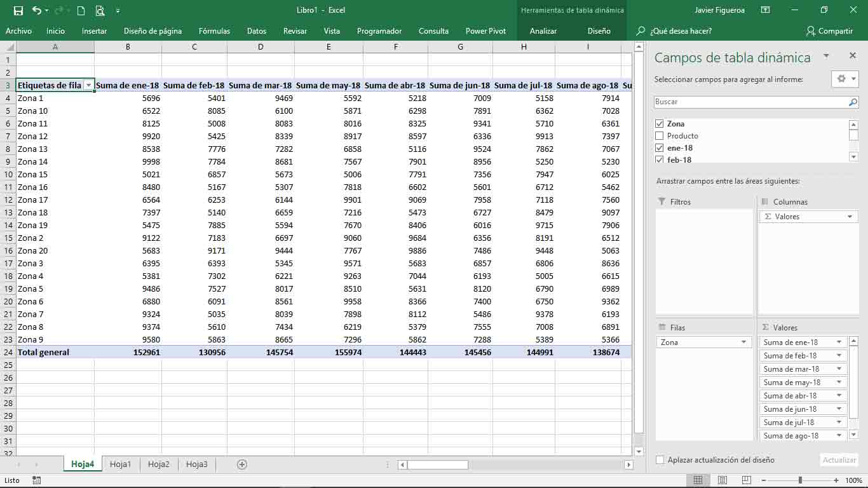Click the Actualizar button
The image size is (868, 488).
coord(839,460)
